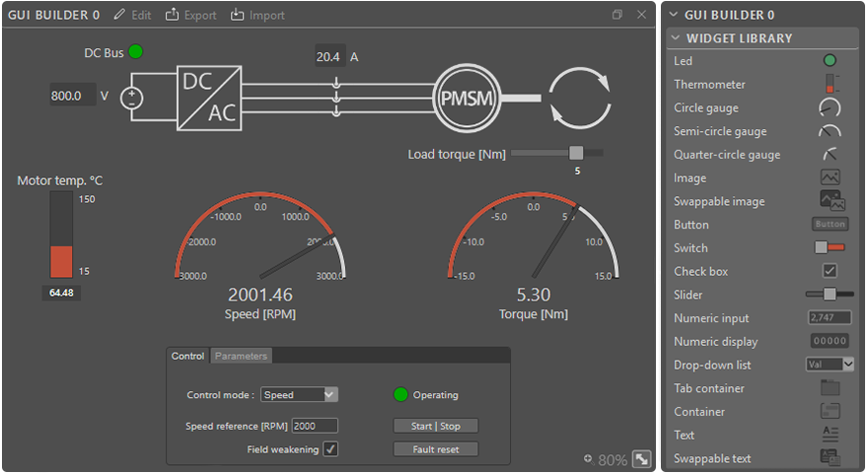Collapse the Widget Library section

point(675,38)
